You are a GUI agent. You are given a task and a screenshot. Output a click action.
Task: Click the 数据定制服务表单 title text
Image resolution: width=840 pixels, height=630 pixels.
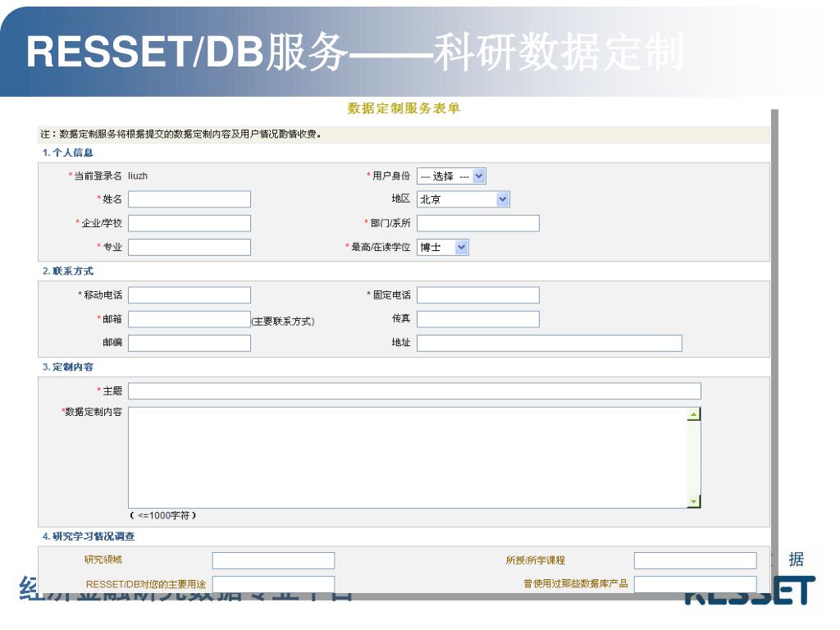click(404, 108)
